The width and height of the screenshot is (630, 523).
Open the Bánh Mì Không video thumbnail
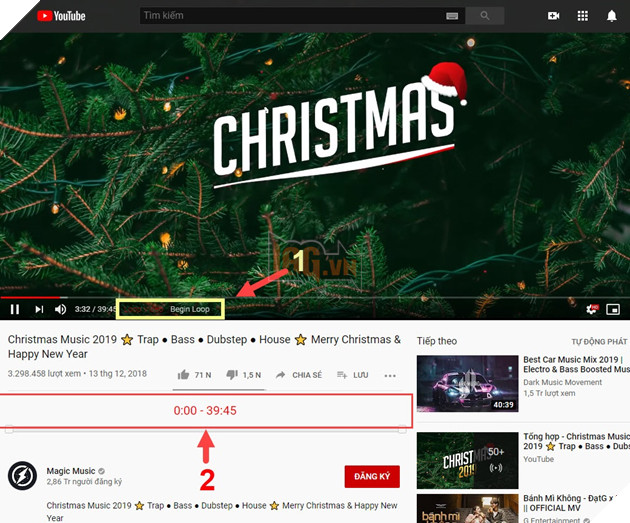point(467,509)
